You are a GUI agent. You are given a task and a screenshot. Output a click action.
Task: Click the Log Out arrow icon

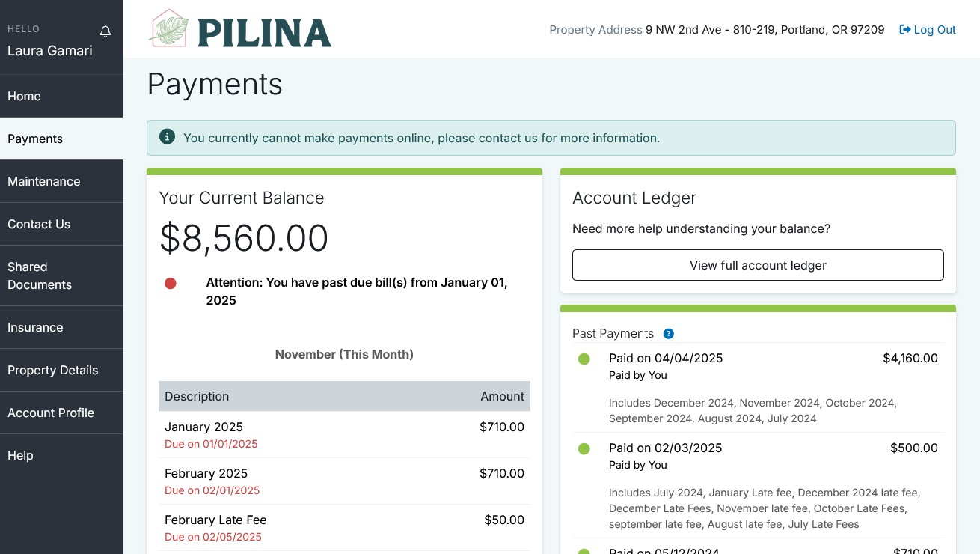904,30
